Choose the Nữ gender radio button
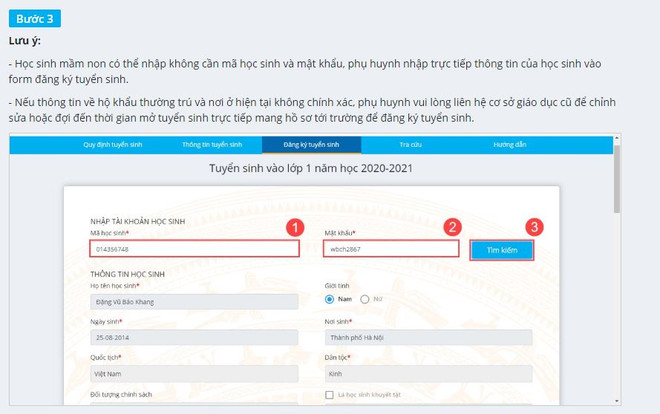The height and width of the screenshot is (414, 660). [x=365, y=299]
